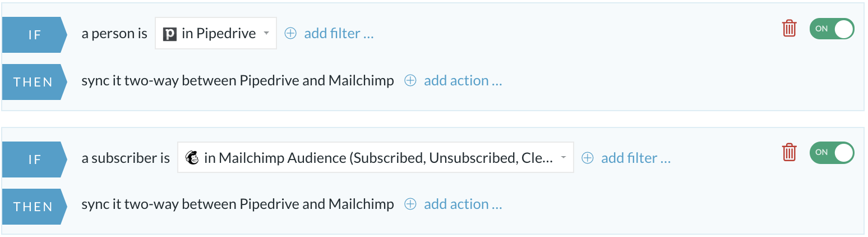
Task: Click the Pipedrive logo in the dropdown
Action: tap(170, 34)
